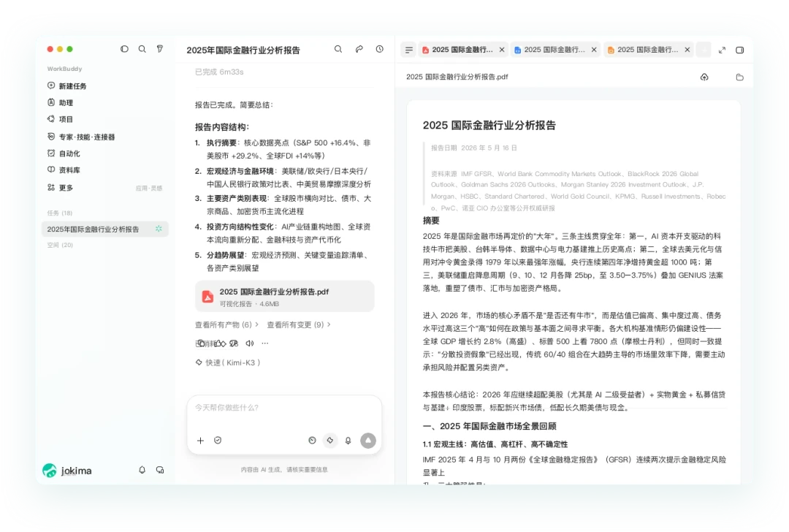Click red PDF icon on attachment card
This screenshot has width=789, height=532.
(207, 297)
